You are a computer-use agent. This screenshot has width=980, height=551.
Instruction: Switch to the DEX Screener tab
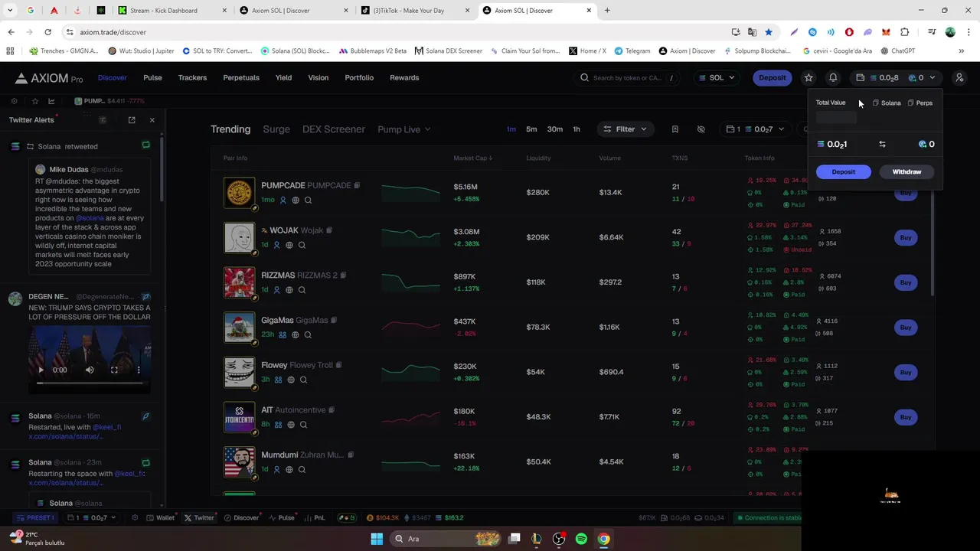334,129
